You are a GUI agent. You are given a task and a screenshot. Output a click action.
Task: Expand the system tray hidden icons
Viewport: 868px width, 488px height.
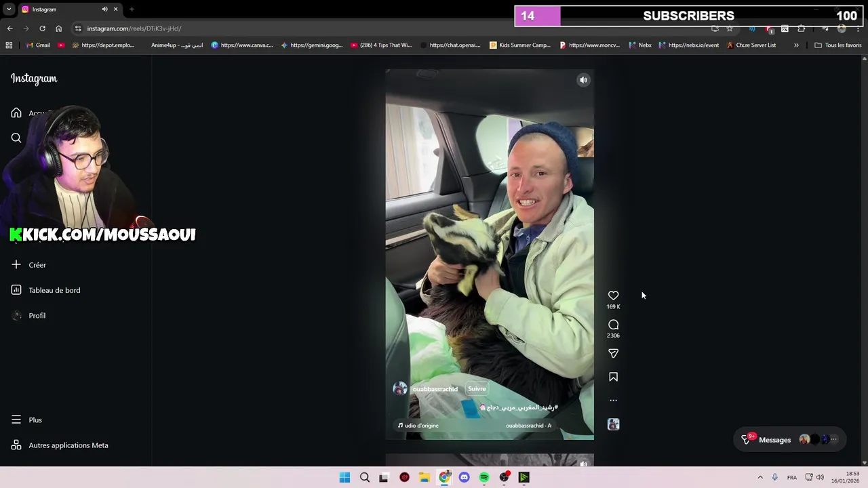pyautogui.click(x=760, y=477)
